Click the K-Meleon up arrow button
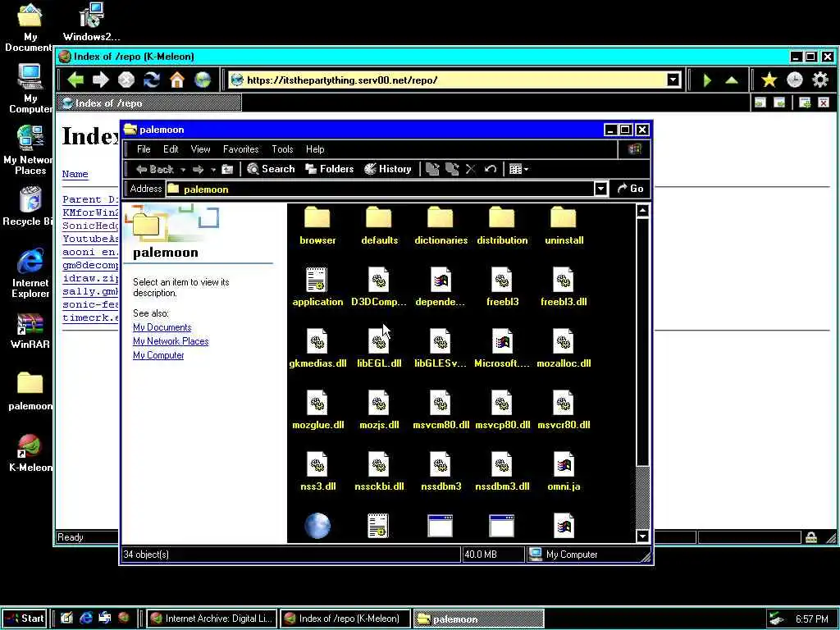Screen dimensions: 840x630 (x=732, y=80)
